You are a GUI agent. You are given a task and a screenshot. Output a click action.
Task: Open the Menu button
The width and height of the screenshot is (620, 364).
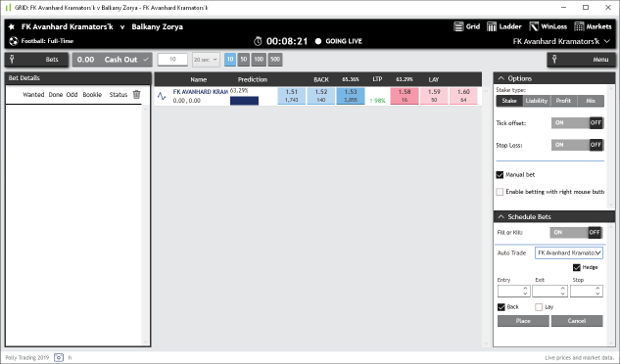[x=581, y=60]
